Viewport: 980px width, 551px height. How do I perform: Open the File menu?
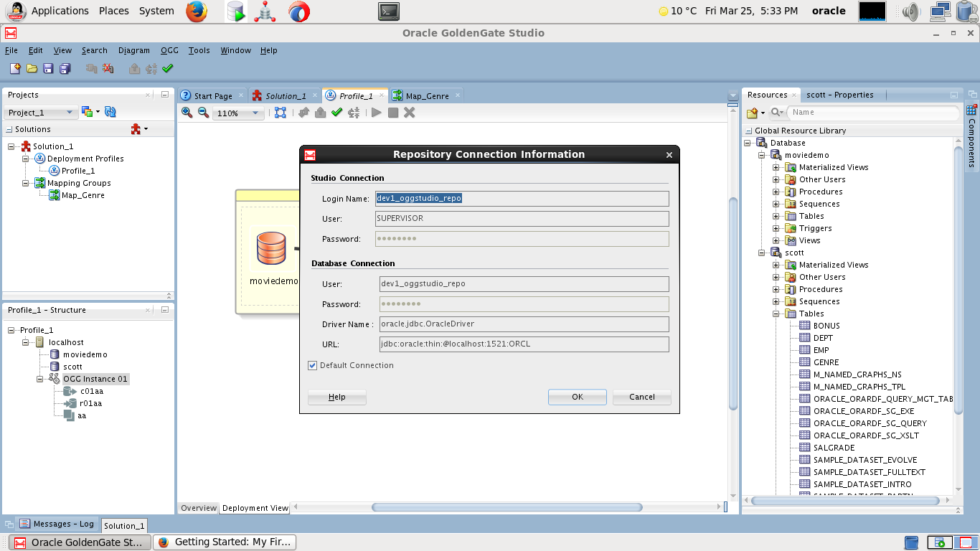click(11, 50)
